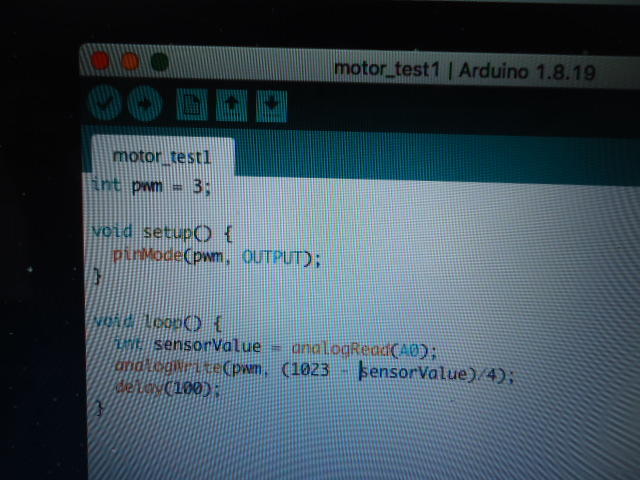Click the closing brace of loop function
This screenshot has width=640, height=480.
[x=100, y=408]
